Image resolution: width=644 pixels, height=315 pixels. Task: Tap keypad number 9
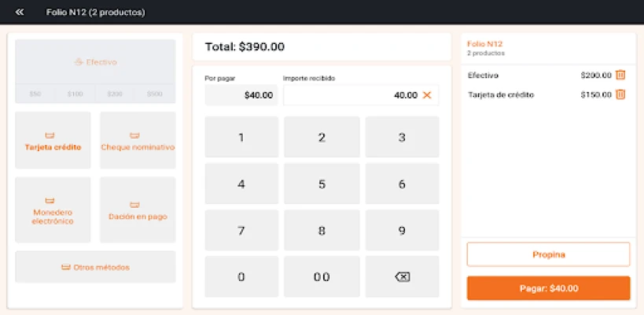[402, 231]
